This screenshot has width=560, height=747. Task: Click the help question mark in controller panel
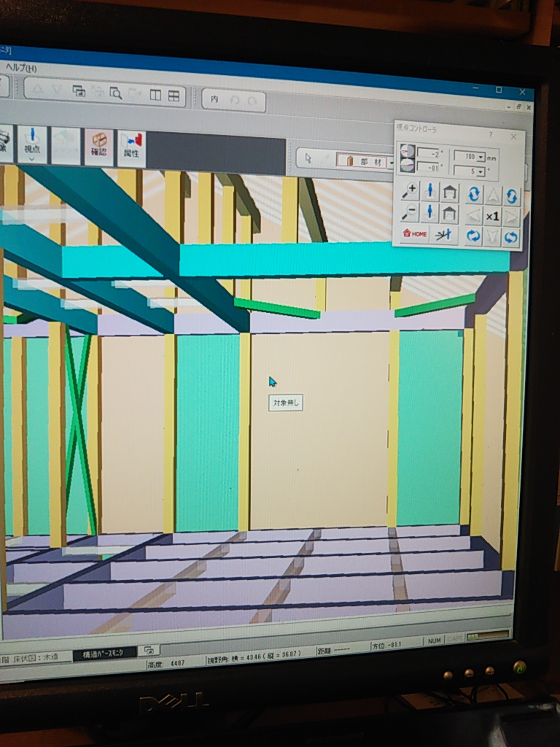tap(490, 135)
